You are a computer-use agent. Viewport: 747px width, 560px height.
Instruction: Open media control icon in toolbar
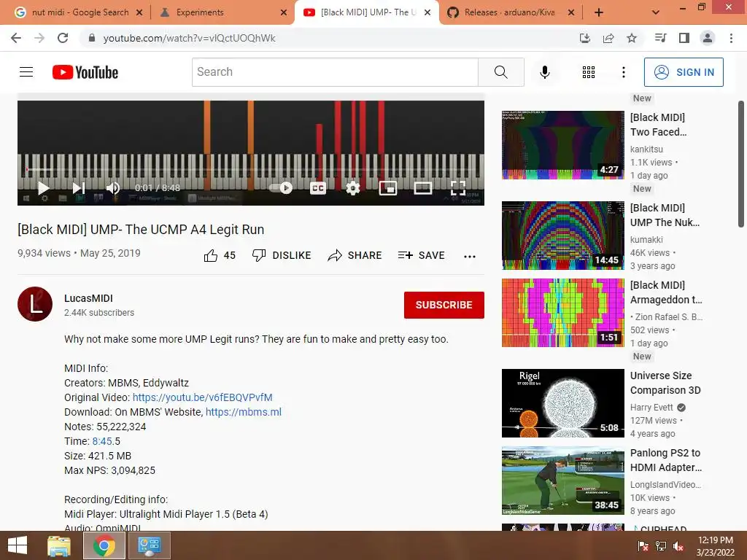[x=660, y=38]
